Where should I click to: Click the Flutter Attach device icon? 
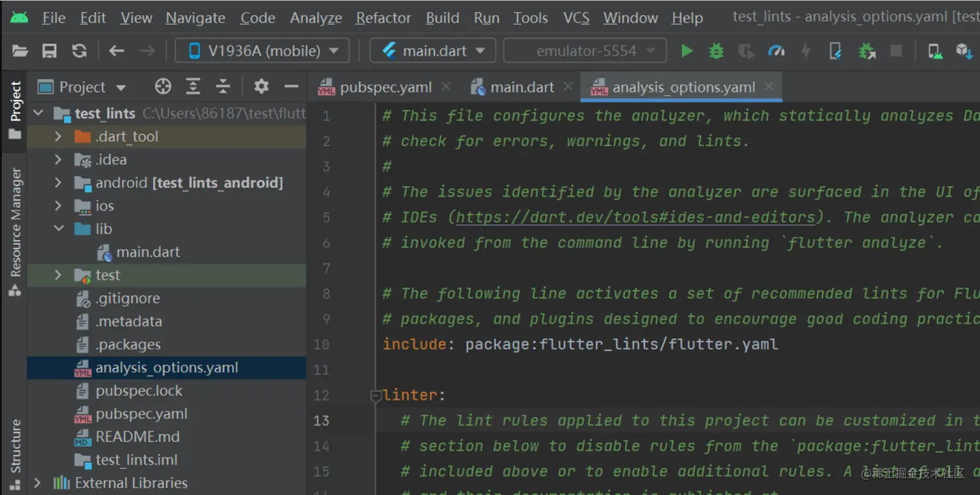(x=836, y=51)
